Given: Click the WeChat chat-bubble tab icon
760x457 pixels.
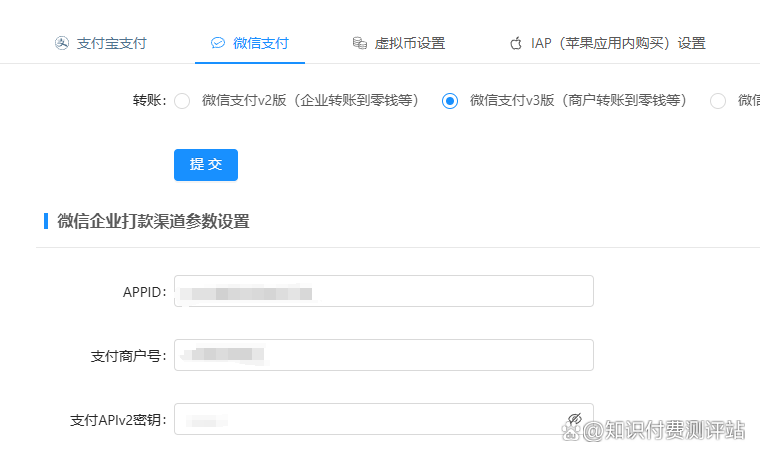Looking at the screenshot, I should (x=217, y=43).
